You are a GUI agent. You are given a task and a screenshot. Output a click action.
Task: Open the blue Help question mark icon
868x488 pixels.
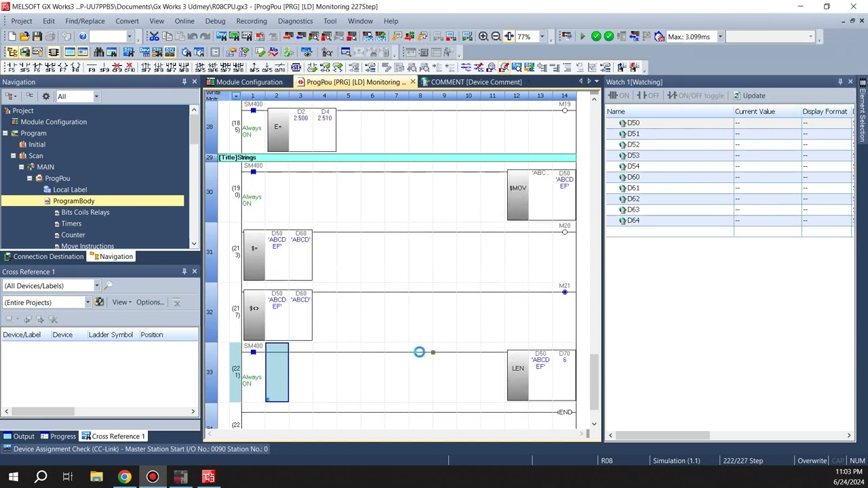(83, 37)
